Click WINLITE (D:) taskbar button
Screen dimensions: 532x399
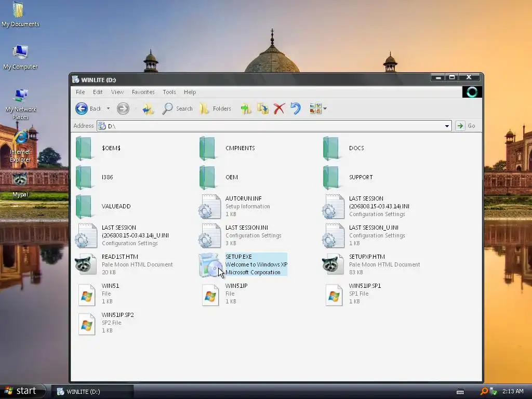tap(92, 392)
